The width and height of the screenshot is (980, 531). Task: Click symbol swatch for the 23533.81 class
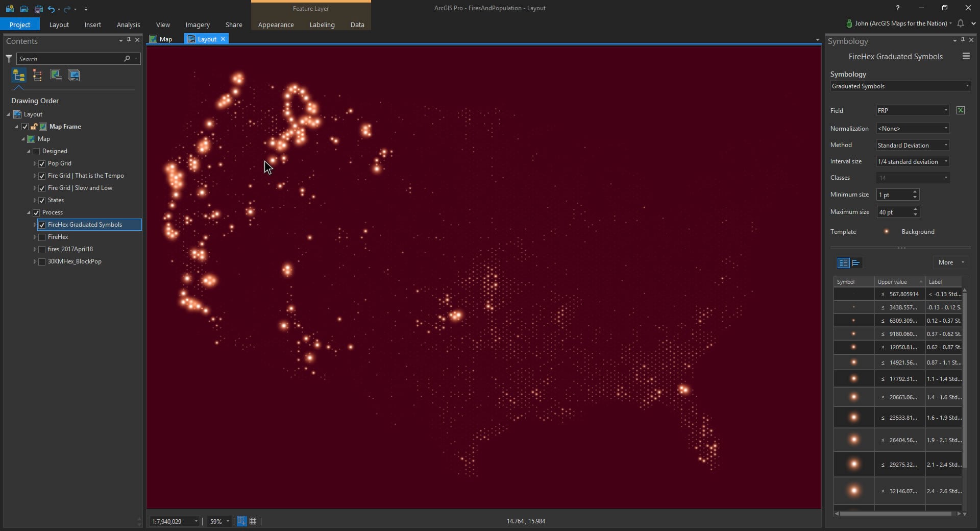[x=854, y=418]
